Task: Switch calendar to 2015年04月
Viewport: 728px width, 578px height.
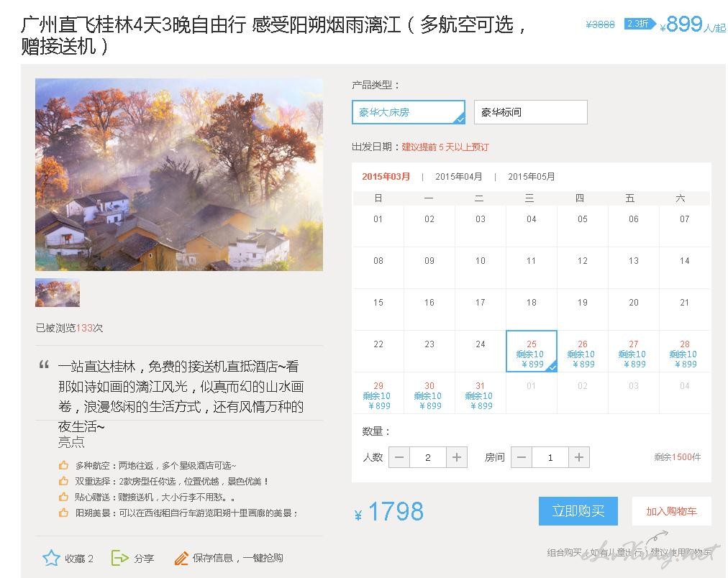Action: coord(459,177)
